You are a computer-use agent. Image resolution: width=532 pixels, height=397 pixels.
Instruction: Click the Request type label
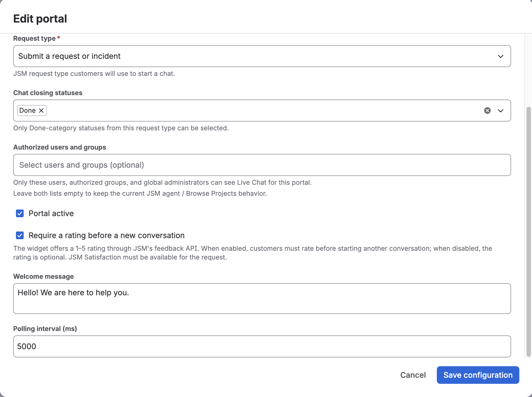[x=34, y=38]
